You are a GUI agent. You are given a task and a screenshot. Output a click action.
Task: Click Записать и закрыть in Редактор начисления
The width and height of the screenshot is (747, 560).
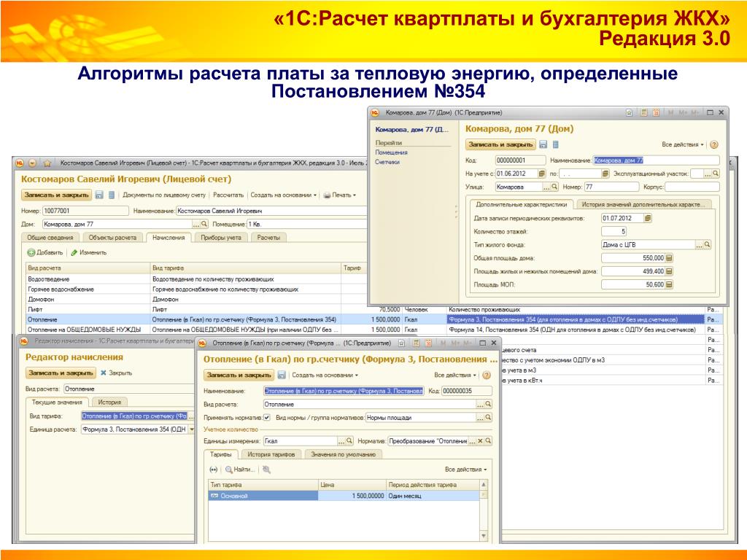tap(61, 373)
